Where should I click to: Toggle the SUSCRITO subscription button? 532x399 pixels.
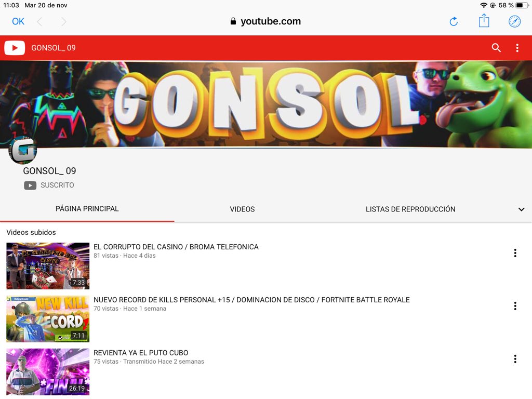point(49,185)
